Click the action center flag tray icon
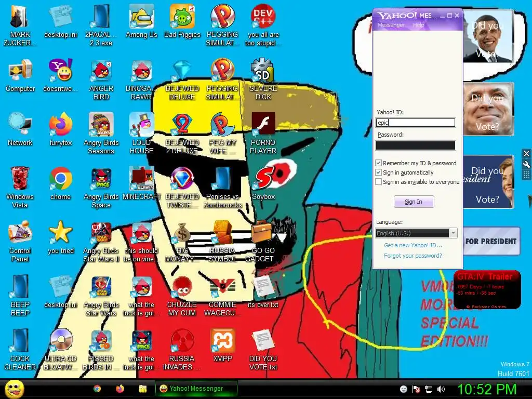This screenshot has height=399, width=532. 416,389
